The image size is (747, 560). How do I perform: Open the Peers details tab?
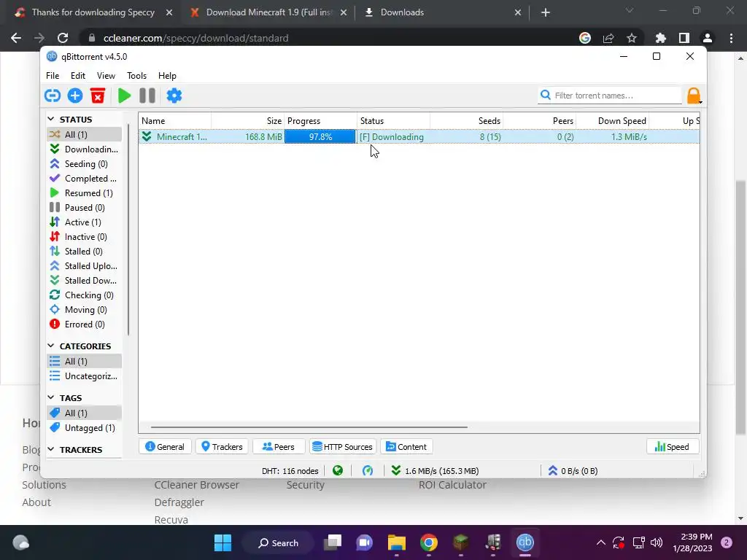[279, 447]
